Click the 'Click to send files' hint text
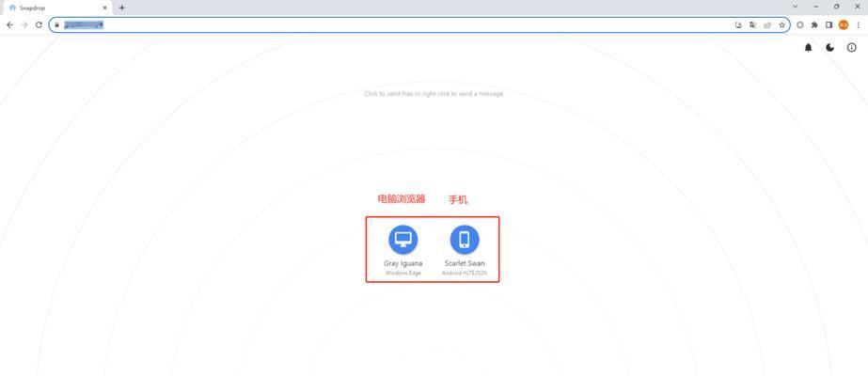868x376 pixels. [434, 94]
